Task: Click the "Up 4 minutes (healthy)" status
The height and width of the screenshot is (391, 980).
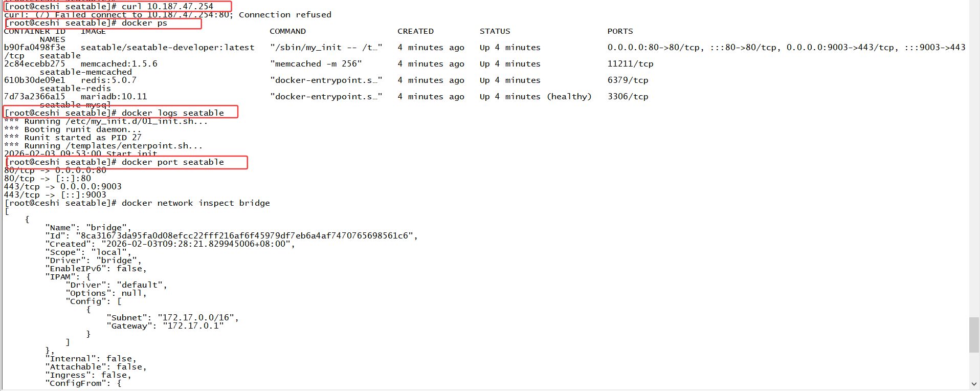Action: 535,97
